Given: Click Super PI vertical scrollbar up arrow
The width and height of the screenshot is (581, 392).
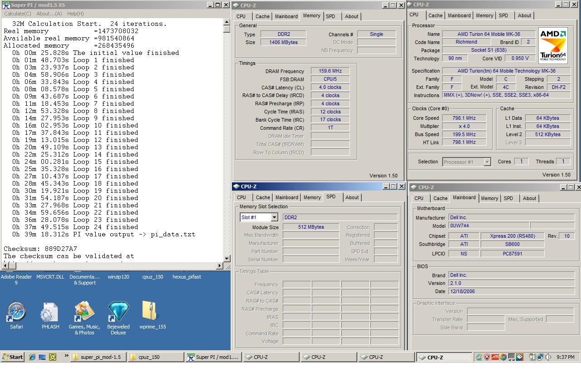Looking at the screenshot, I should pyautogui.click(x=227, y=21).
